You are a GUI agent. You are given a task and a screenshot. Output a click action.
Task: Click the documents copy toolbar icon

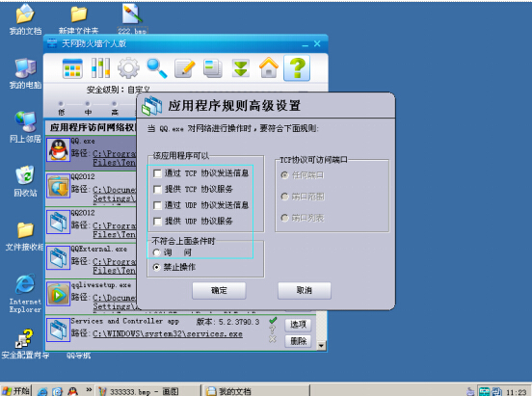pyautogui.click(x=213, y=67)
